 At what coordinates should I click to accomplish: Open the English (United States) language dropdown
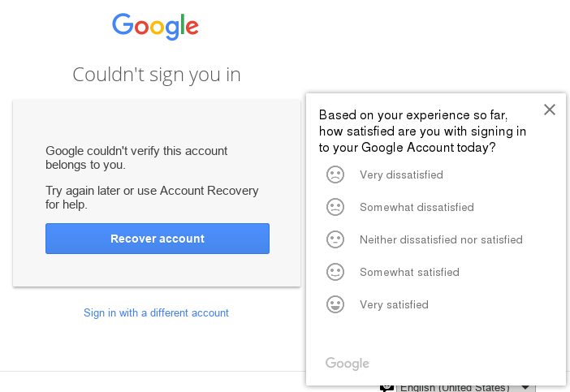[x=466, y=388]
